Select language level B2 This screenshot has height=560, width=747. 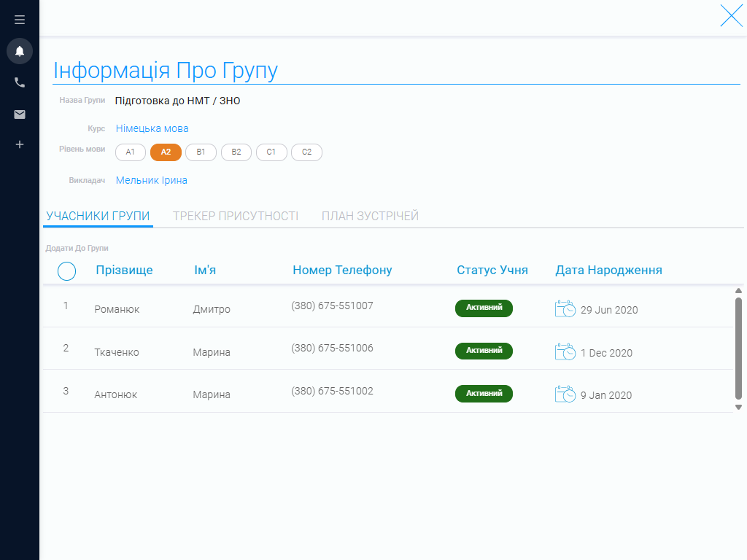(x=236, y=152)
